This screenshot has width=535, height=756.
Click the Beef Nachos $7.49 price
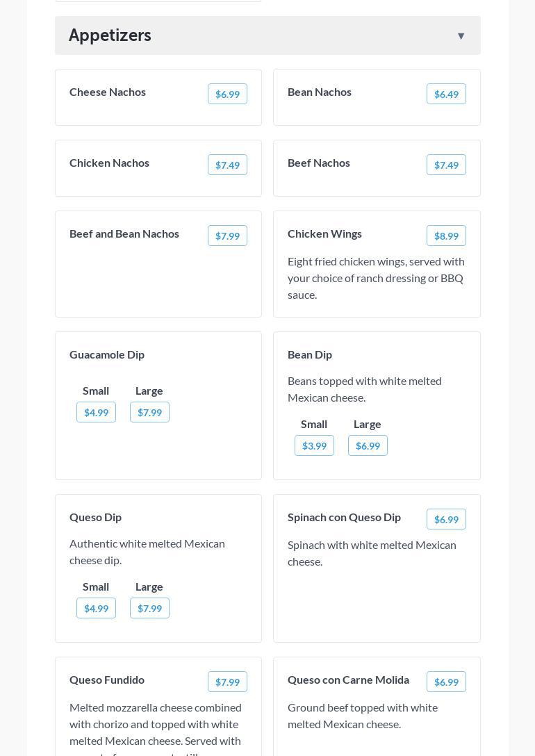[x=446, y=165]
